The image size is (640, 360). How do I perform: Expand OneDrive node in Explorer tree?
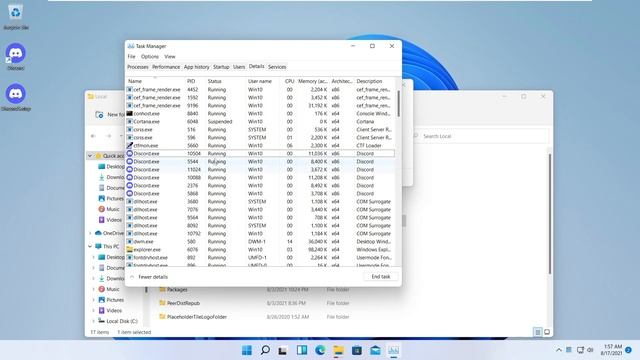[90, 233]
